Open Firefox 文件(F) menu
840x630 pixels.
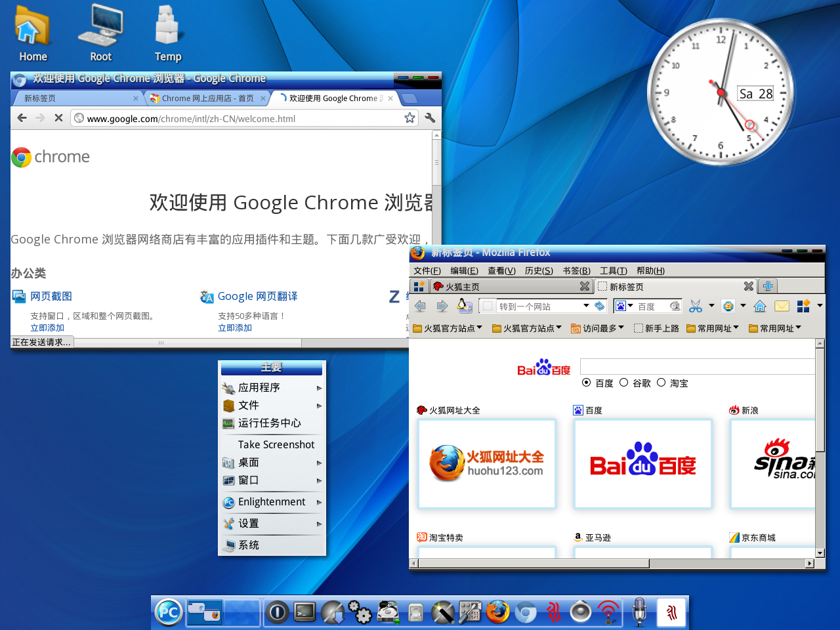point(427,270)
